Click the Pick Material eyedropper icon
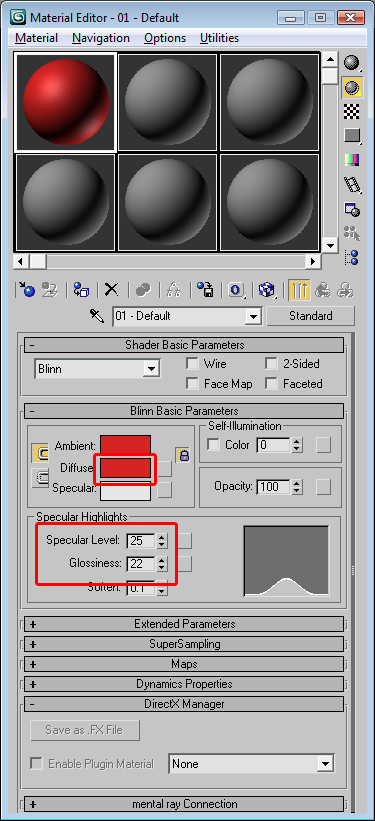The width and height of the screenshot is (375, 821). point(97,316)
